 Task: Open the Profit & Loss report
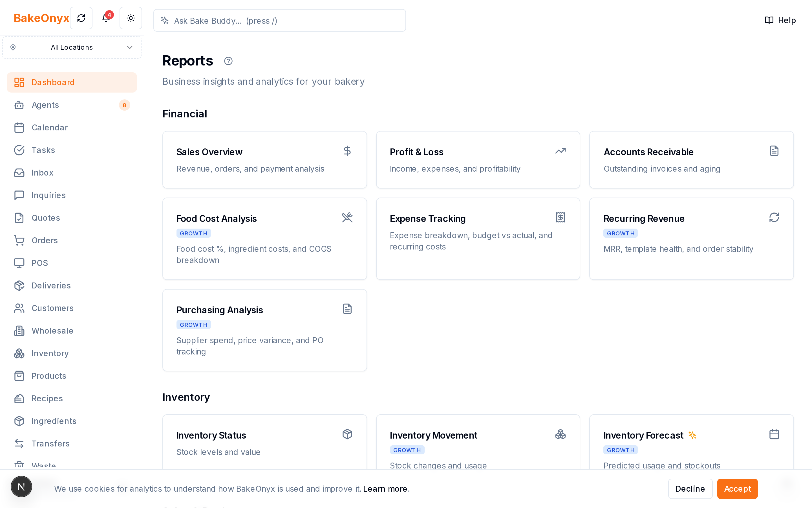pyautogui.click(x=478, y=159)
